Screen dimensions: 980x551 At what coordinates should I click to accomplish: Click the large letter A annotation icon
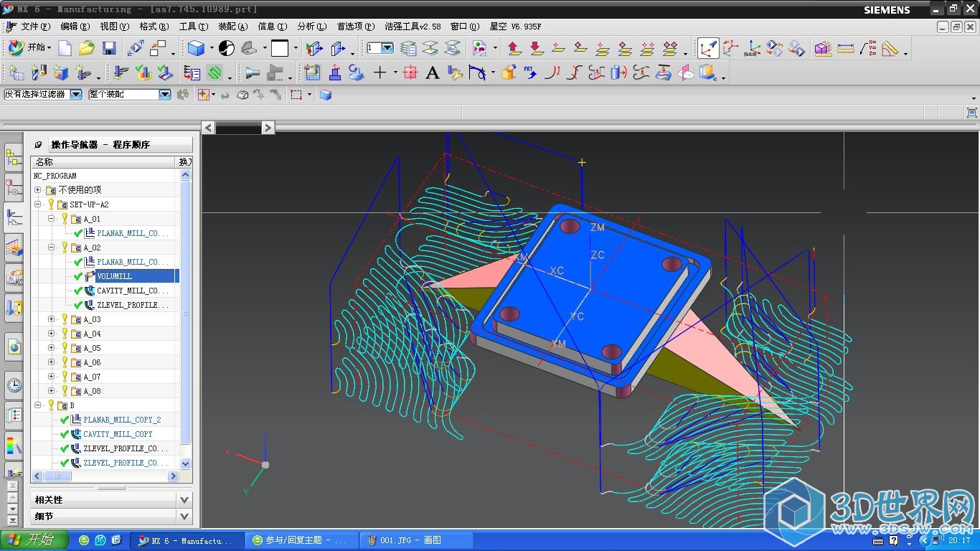[432, 72]
